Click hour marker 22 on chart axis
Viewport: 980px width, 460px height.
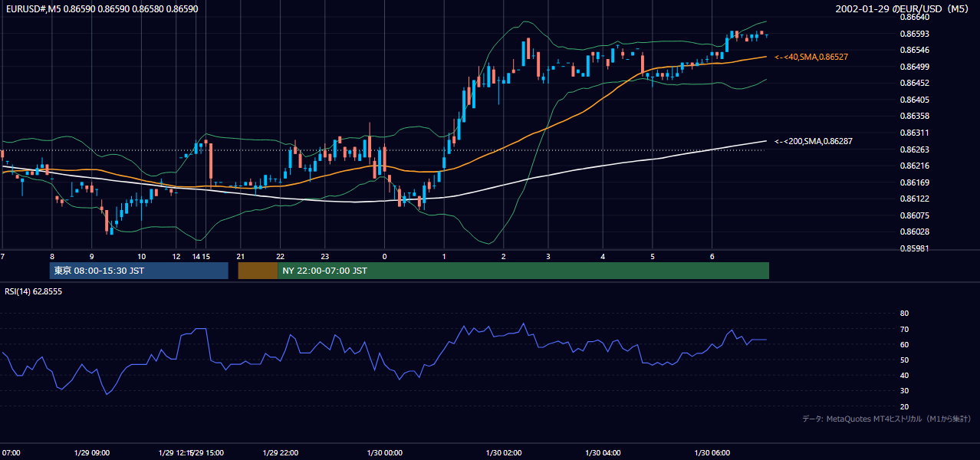[281, 256]
